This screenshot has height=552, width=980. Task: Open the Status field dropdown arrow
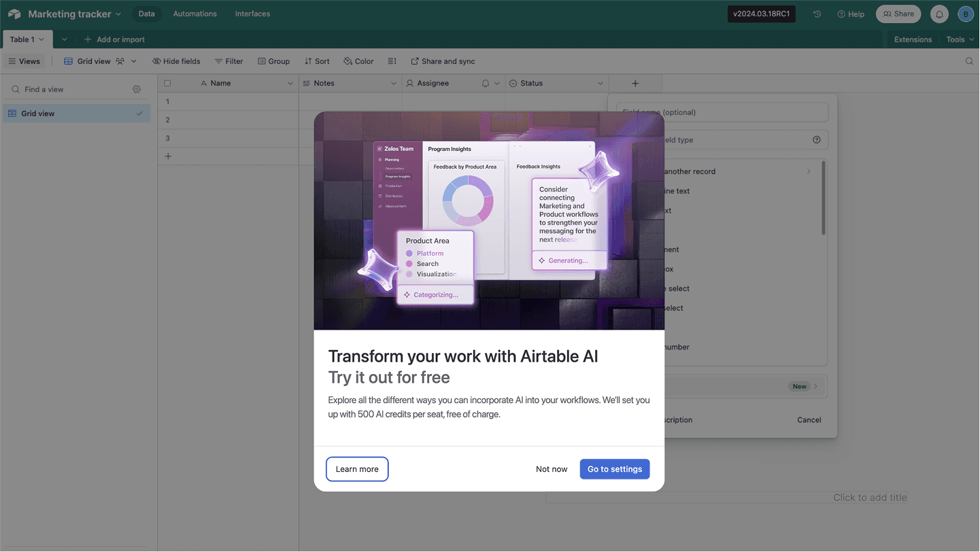(601, 84)
